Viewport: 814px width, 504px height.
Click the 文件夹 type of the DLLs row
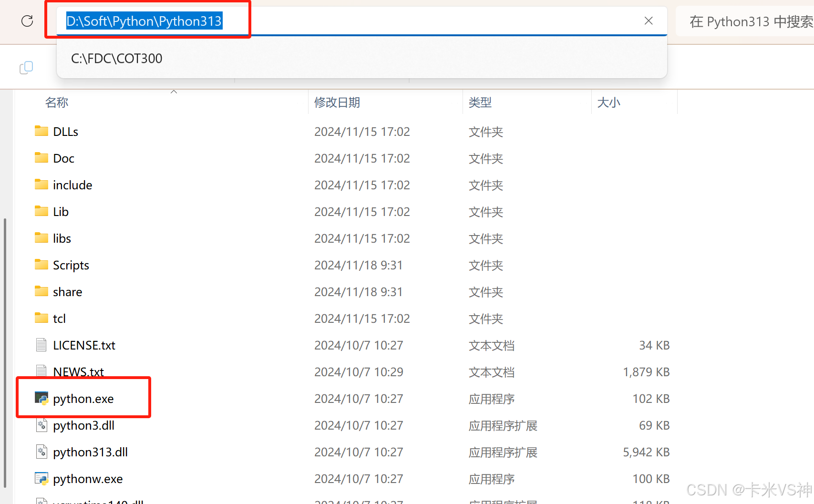486,132
